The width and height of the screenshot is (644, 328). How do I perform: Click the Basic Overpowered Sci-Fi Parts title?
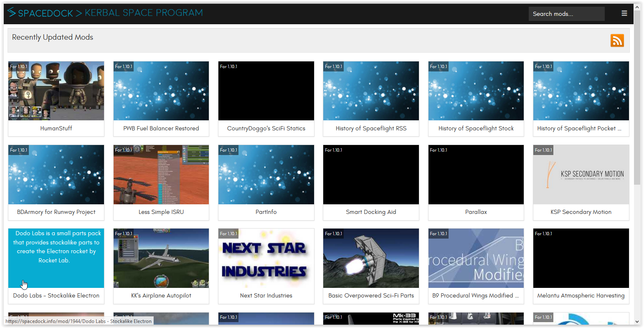pos(371,295)
